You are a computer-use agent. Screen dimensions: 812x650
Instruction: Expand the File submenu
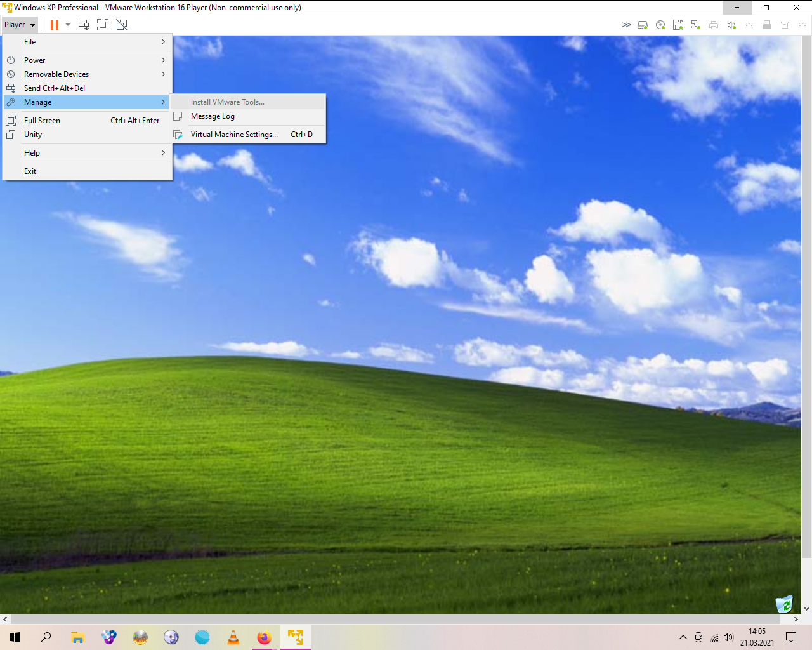87,42
